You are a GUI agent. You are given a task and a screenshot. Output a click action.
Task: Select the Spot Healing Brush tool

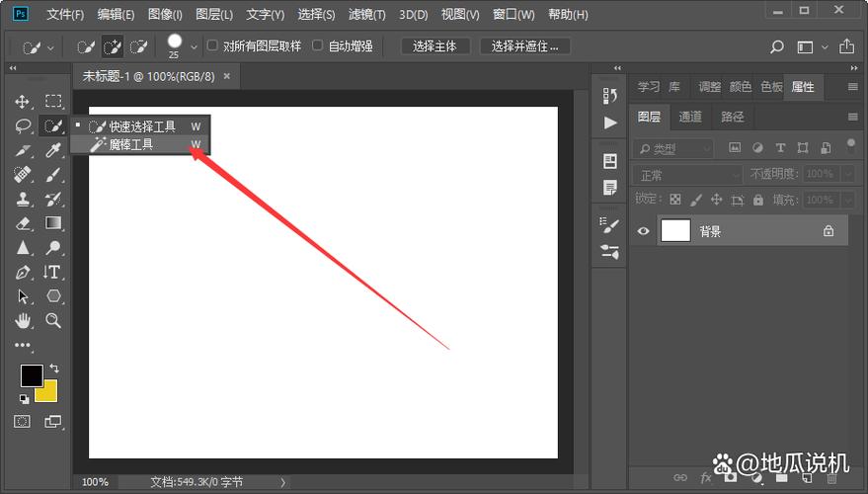click(22, 175)
